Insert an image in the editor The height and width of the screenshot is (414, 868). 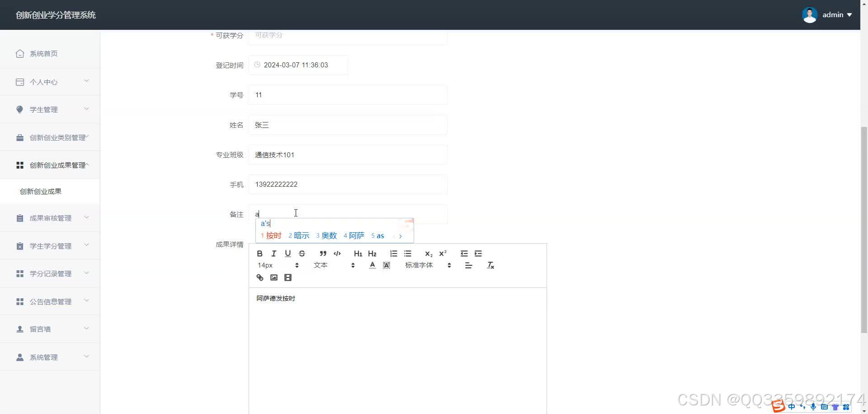pos(274,278)
